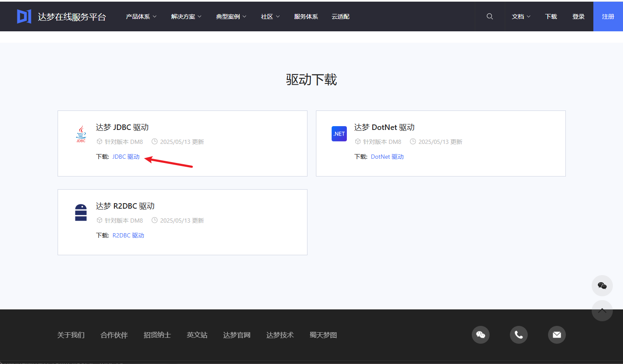Expand the 社区 dropdown menu

tap(270, 17)
